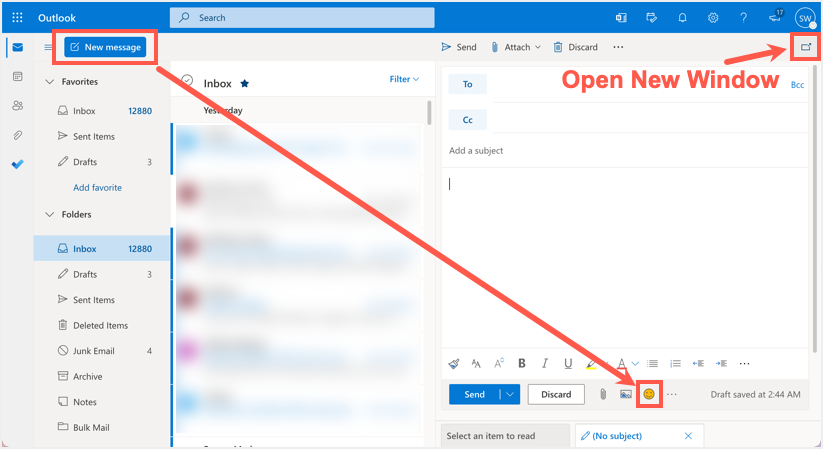Open Inbox under Favorites

pyautogui.click(x=102, y=111)
